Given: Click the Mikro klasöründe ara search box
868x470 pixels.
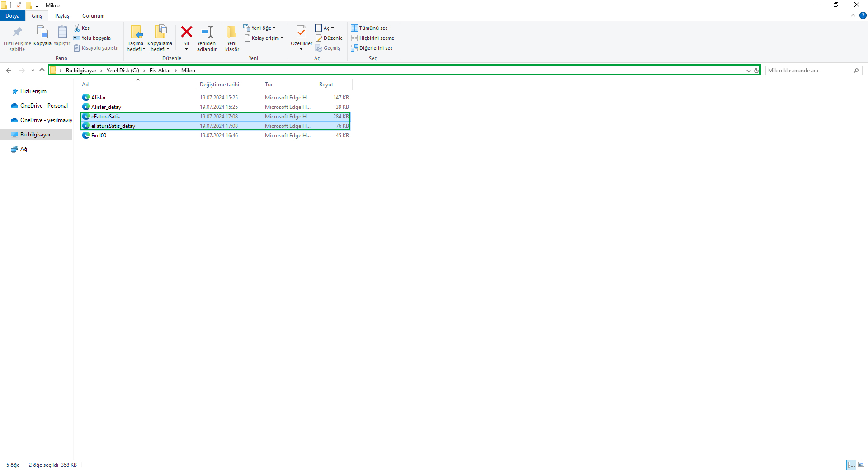Looking at the screenshot, I should click(809, 70).
